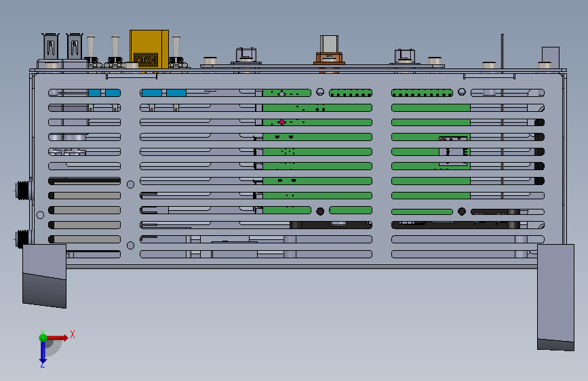Click the green Y axis ball of the triad

coord(43,338)
